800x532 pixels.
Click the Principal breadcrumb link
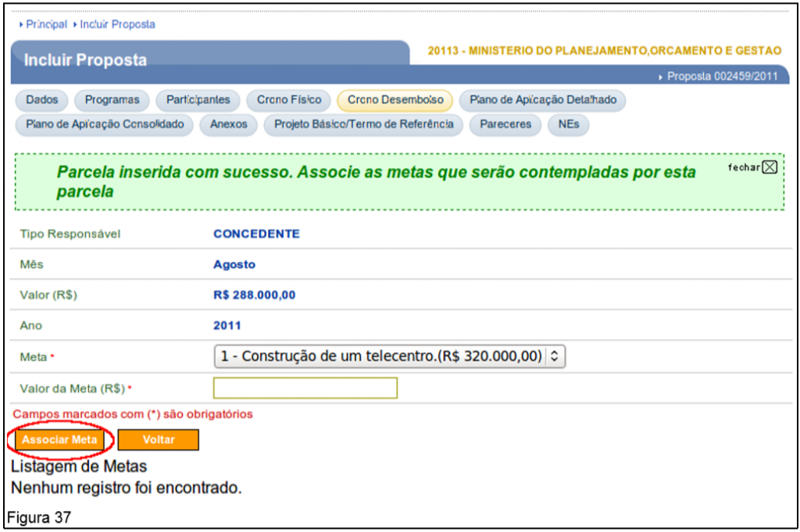[46, 24]
